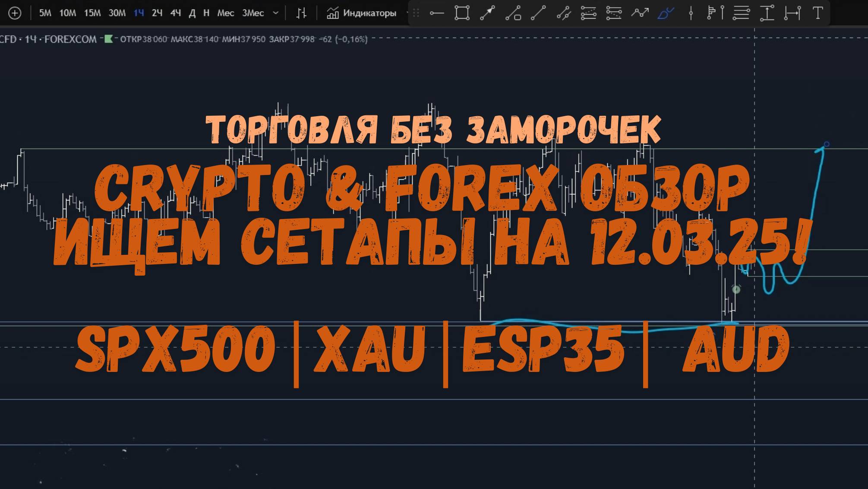Open the chart type candle icon
This screenshot has width=868, height=489.
(302, 13)
